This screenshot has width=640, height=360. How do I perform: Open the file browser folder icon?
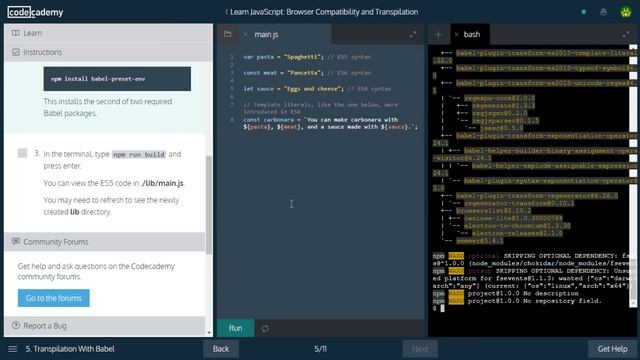tap(227, 34)
